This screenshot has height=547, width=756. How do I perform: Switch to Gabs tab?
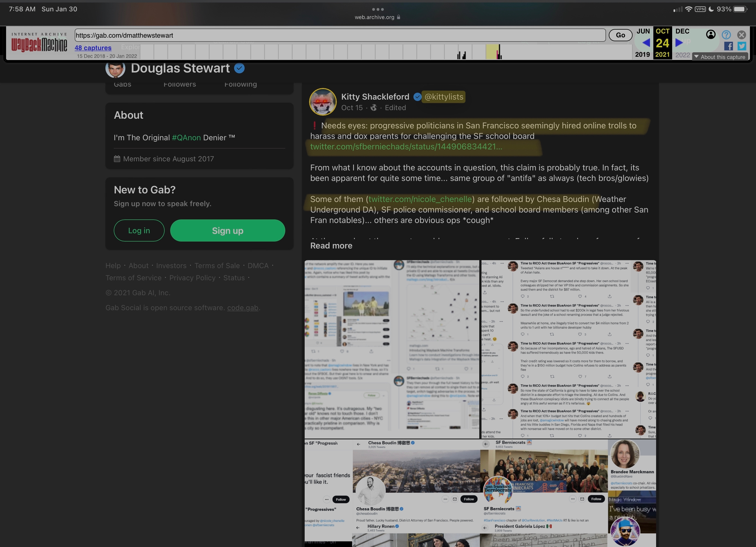[122, 84]
